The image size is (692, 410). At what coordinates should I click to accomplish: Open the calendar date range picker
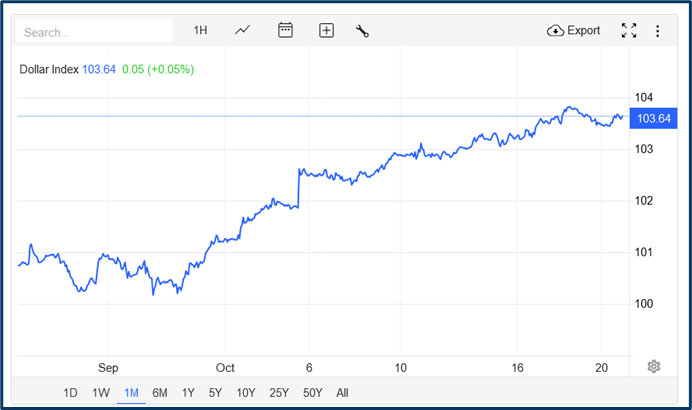(x=285, y=30)
